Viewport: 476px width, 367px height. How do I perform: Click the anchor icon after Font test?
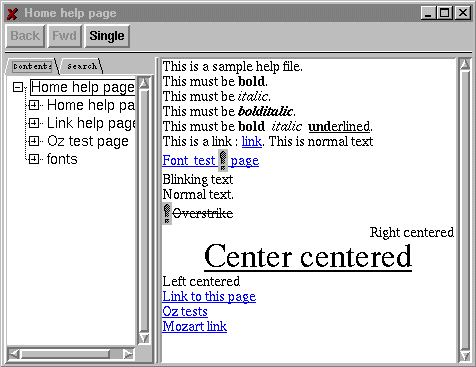(x=223, y=160)
